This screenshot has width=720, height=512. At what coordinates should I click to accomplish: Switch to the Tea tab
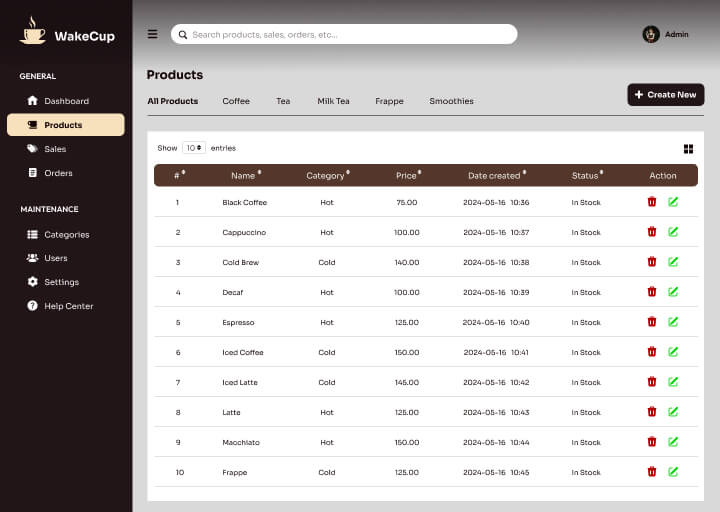(x=283, y=101)
